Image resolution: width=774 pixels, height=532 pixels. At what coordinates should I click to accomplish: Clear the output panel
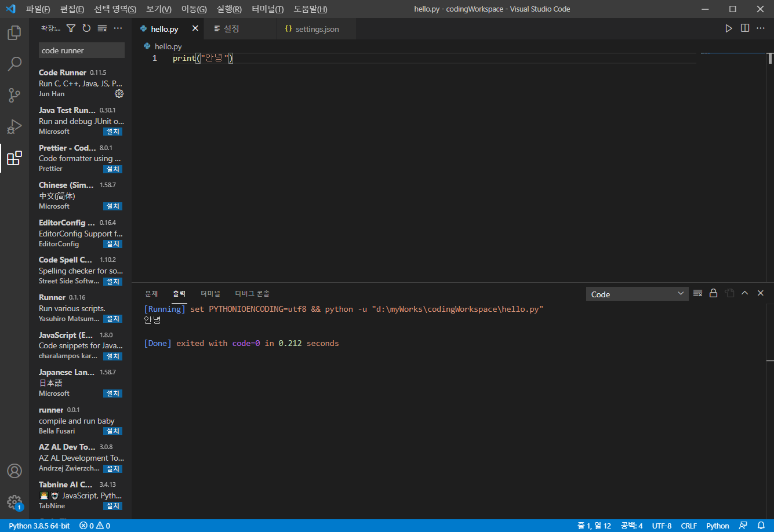[697, 293]
